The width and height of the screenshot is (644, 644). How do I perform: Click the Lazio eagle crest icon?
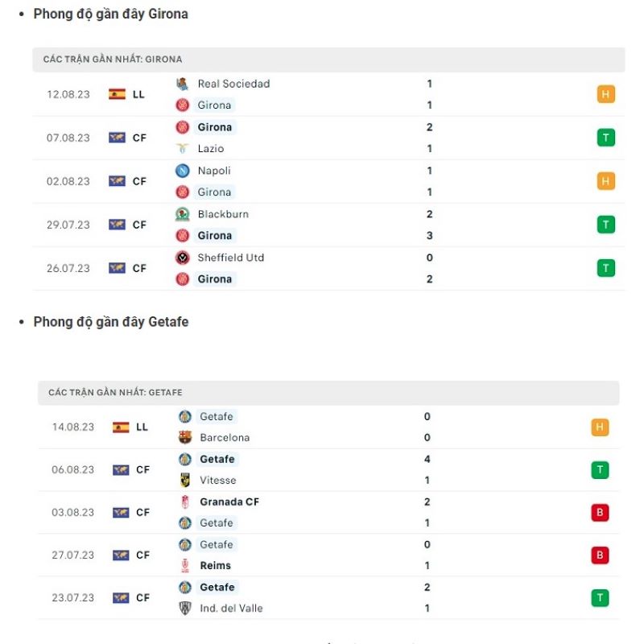coord(183,148)
